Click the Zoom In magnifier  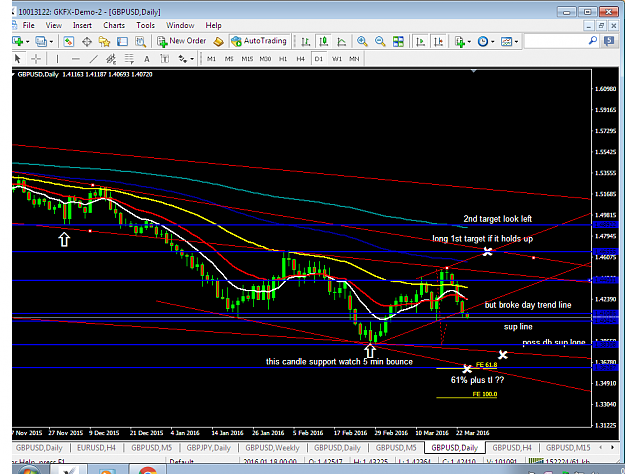362,41
